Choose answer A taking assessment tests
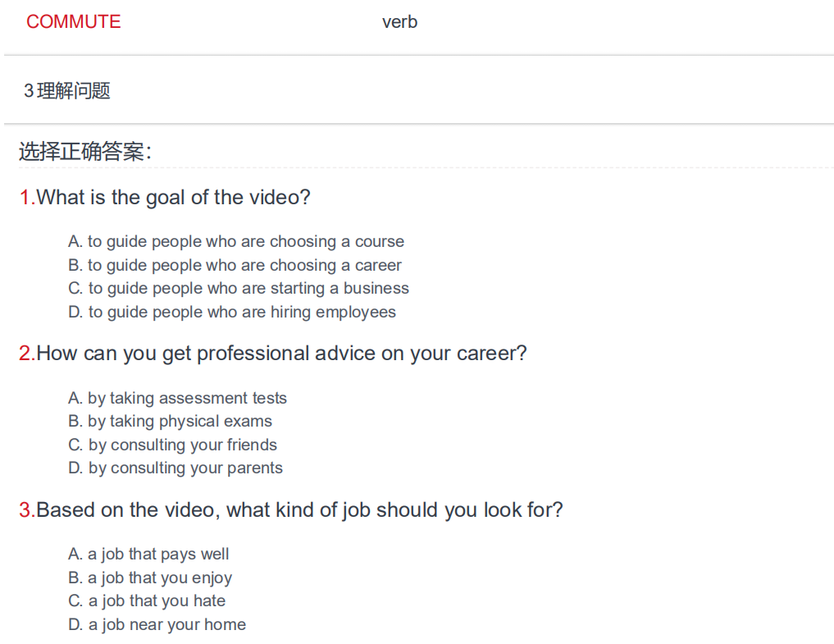The width and height of the screenshot is (834, 644). [177, 398]
